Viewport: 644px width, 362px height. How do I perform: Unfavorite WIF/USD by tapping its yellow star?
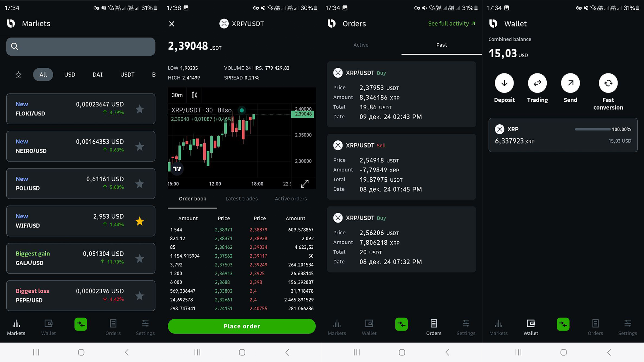click(140, 221)
